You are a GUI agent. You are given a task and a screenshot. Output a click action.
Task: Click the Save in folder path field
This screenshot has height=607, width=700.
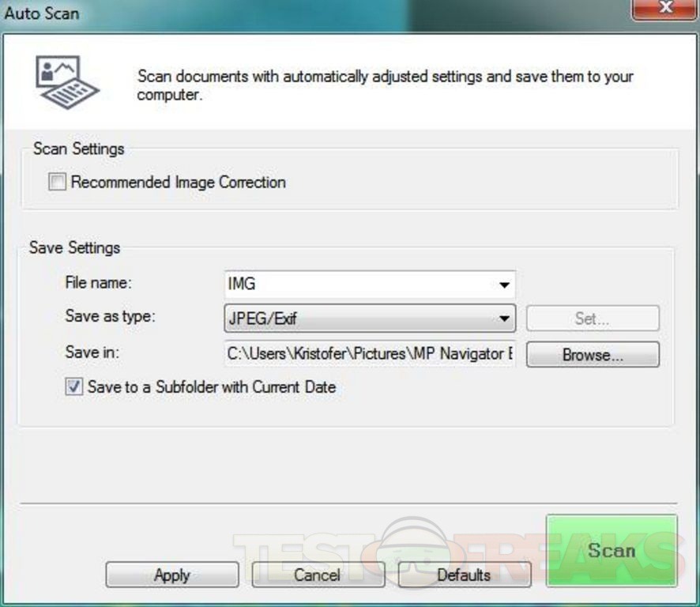coord(369,354)
